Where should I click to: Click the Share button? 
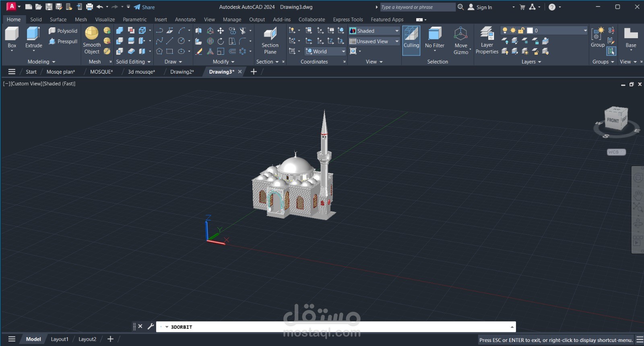click(x=144, y=7)
